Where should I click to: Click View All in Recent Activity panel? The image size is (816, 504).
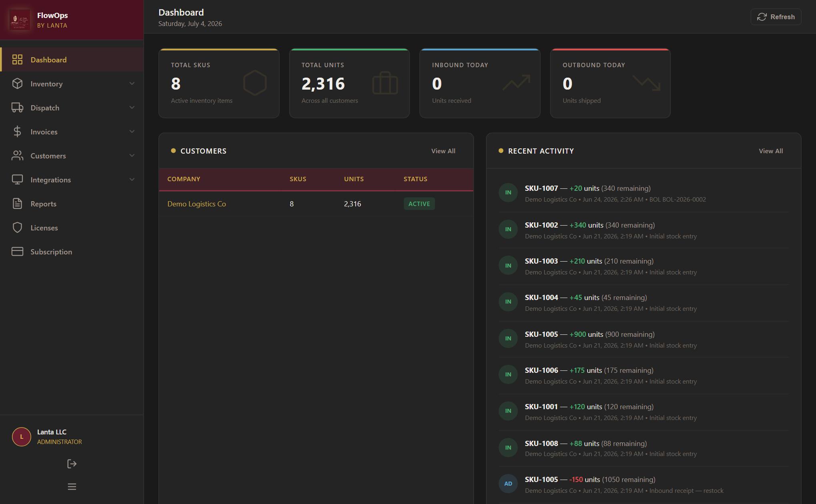[x=771, y=151]
